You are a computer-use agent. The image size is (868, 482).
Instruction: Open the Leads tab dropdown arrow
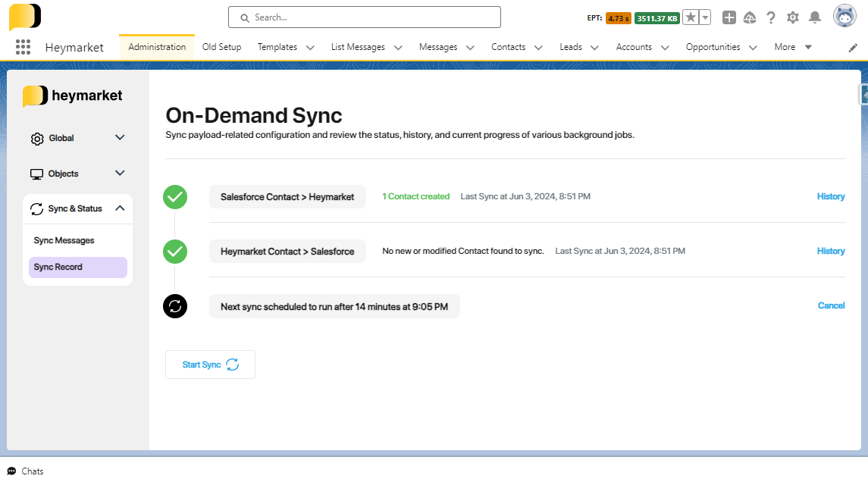point(594,48)
